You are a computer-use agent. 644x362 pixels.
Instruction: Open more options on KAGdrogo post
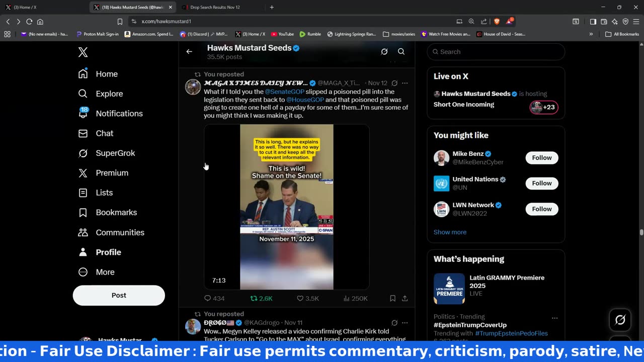[x=405, y=323]
